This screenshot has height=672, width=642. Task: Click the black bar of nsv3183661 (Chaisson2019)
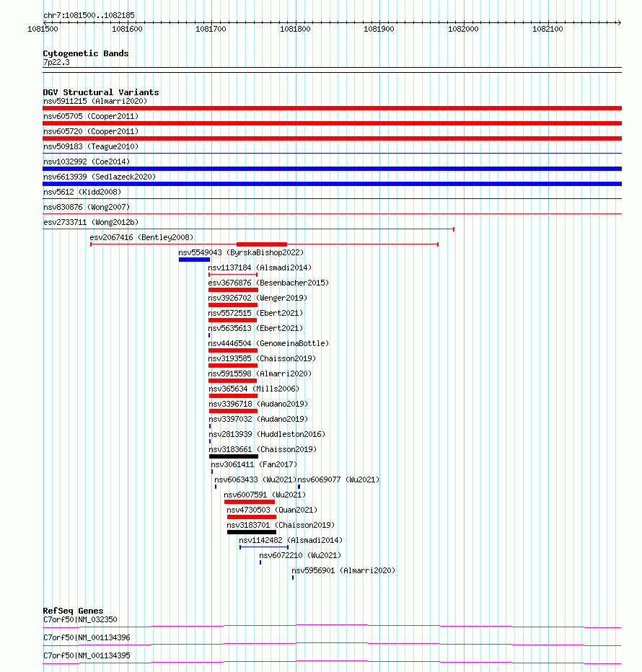[234, 456]
